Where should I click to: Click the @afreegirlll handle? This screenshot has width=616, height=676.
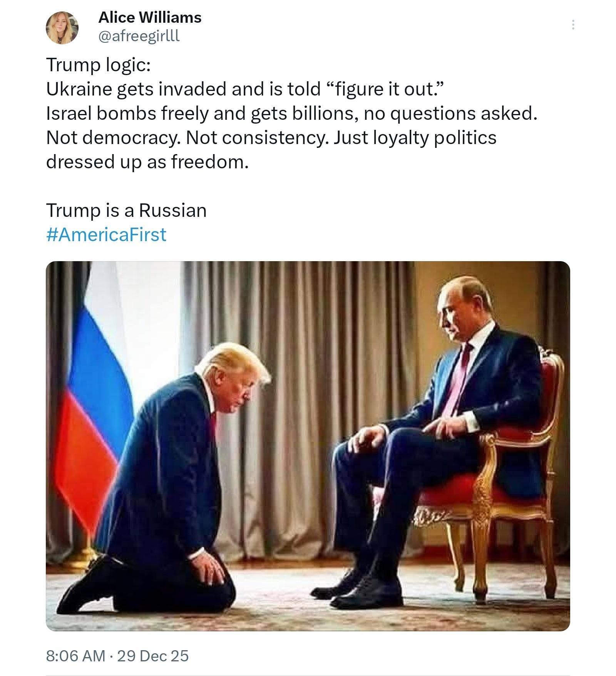pyautogui.click(x=139, y=36)
